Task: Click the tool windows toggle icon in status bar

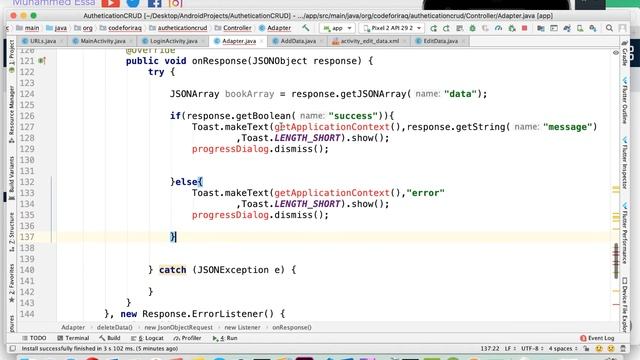Action: (x=13, y=349)
